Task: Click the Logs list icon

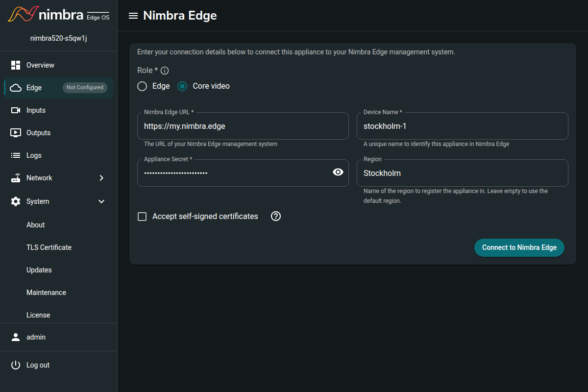Action: click(x=16, y=155)
